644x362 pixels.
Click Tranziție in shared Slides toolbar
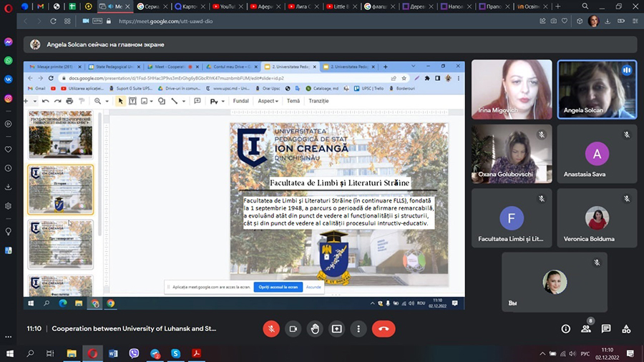tap(318, 101)
